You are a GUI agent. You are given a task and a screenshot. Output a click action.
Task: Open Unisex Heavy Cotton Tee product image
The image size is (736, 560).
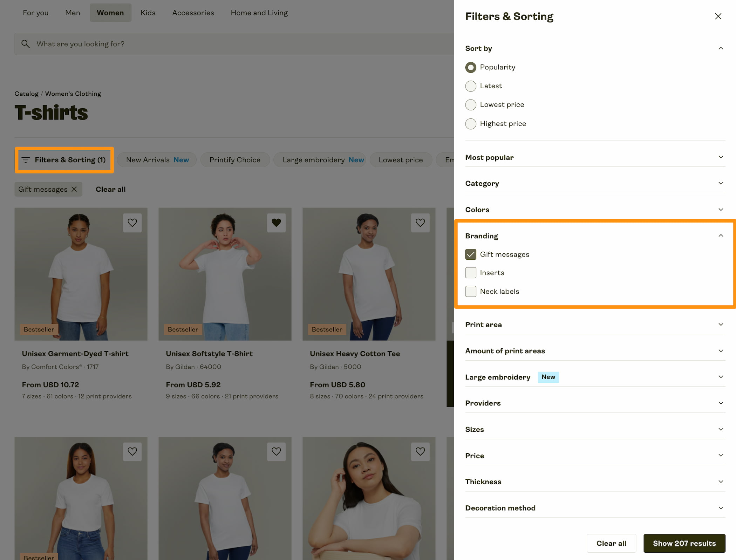(369, 274)
